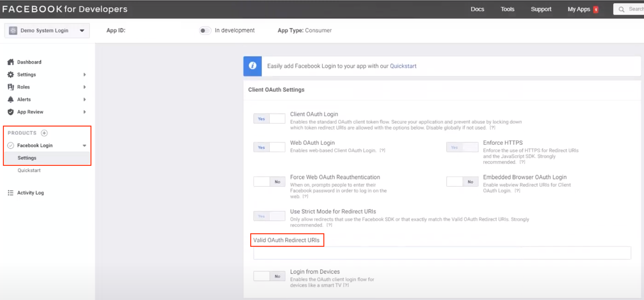Image resolution: width=644 pixels, height=300 pixels.
Task: Click the PRODUCTS section label
Action: pos(22,133)
